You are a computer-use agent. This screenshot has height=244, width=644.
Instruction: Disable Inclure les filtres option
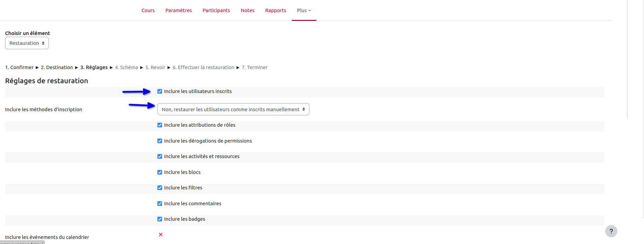(160, 188)
